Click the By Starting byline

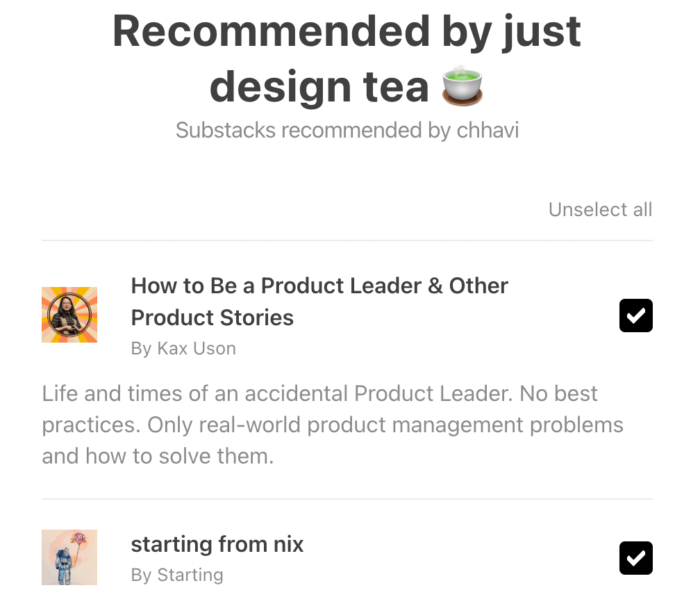(x=177, y=575)
